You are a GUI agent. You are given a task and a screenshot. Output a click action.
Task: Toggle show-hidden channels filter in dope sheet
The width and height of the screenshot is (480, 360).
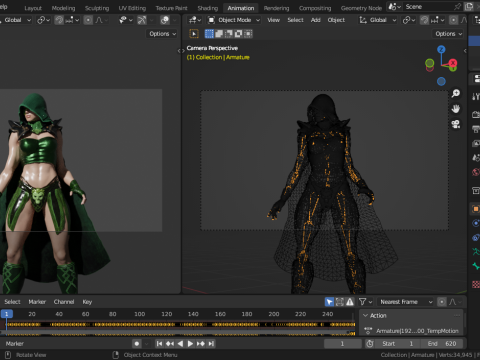tap(340, 302)
